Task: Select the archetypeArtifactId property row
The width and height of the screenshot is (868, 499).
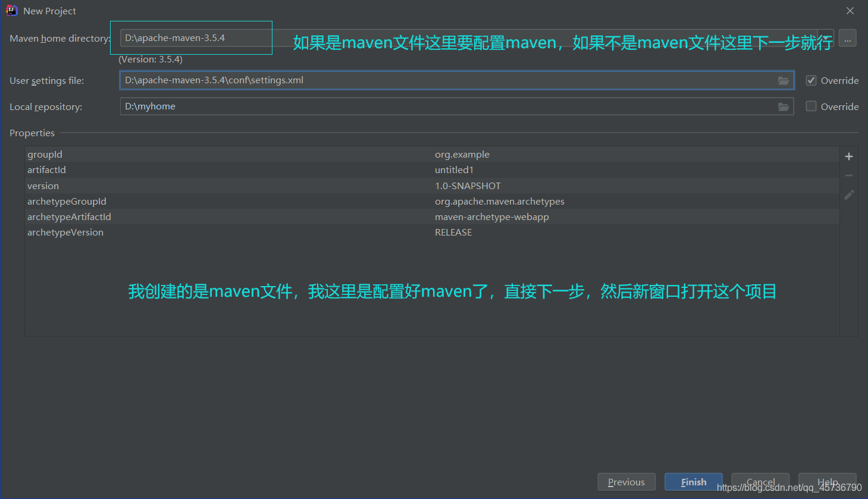Action: (432, 216)
